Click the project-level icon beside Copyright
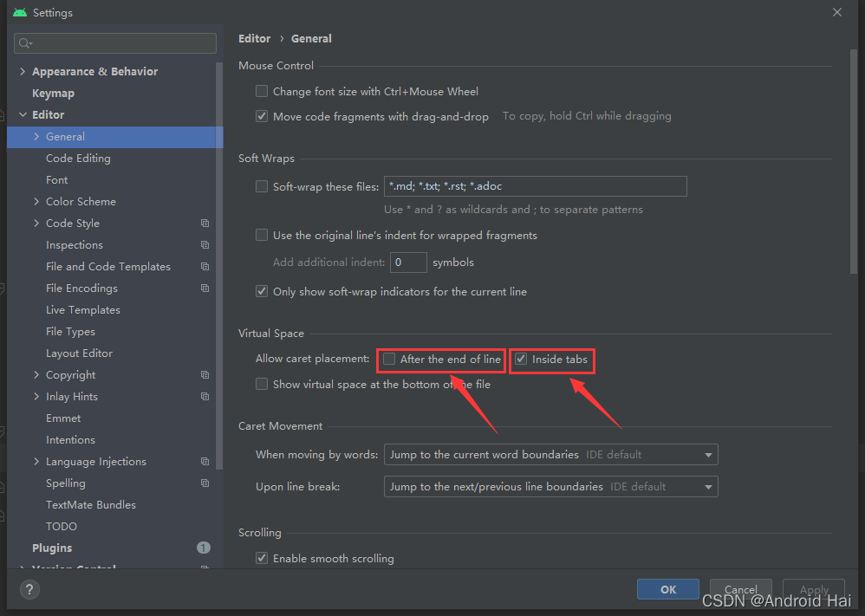Image resolution: width=865 pixels, height=616 pixels. tap(205, 375)
